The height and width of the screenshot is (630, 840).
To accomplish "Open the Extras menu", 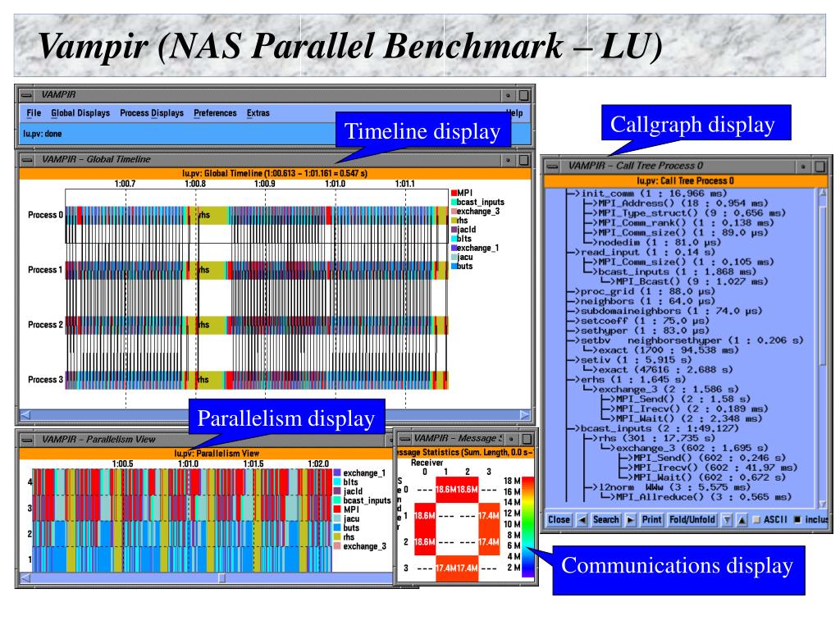I will coord(258,113).
